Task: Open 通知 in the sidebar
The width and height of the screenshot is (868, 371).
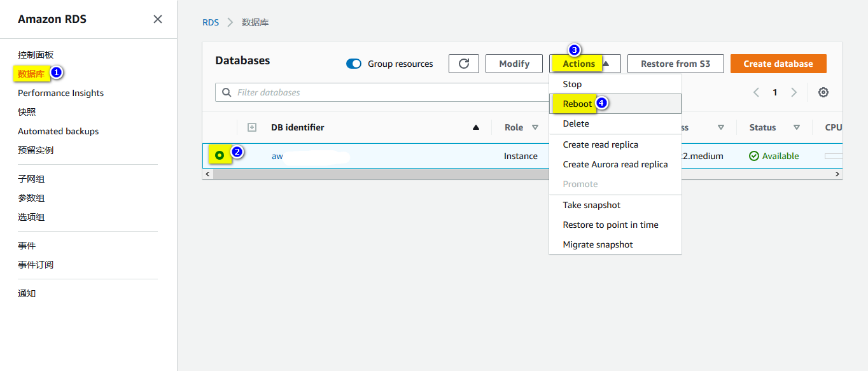Action: [27, 293]
